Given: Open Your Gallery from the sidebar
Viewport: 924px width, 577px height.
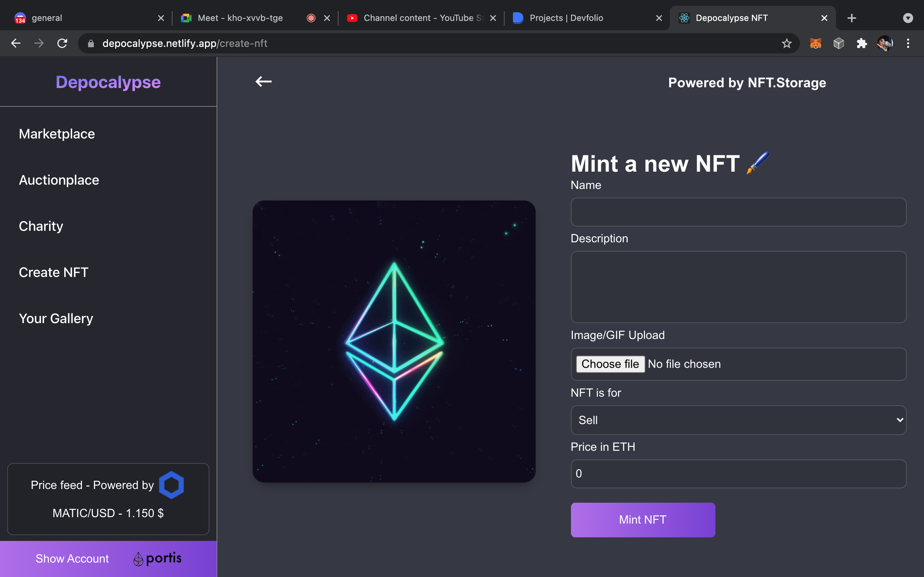Looking at the screenshot, I should tap(56, 318).
